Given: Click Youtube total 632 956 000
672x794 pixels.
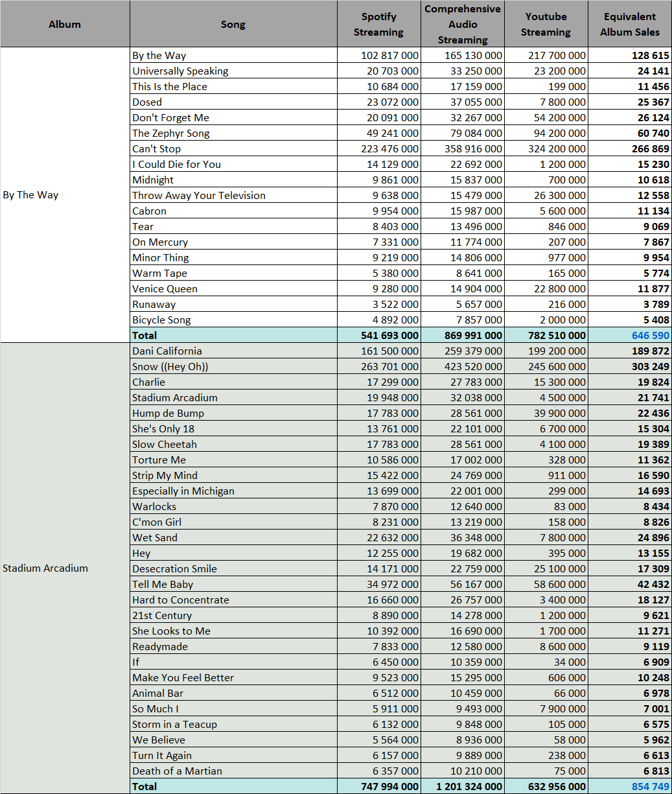Looking at the screenshot, I should pos(546,786).
